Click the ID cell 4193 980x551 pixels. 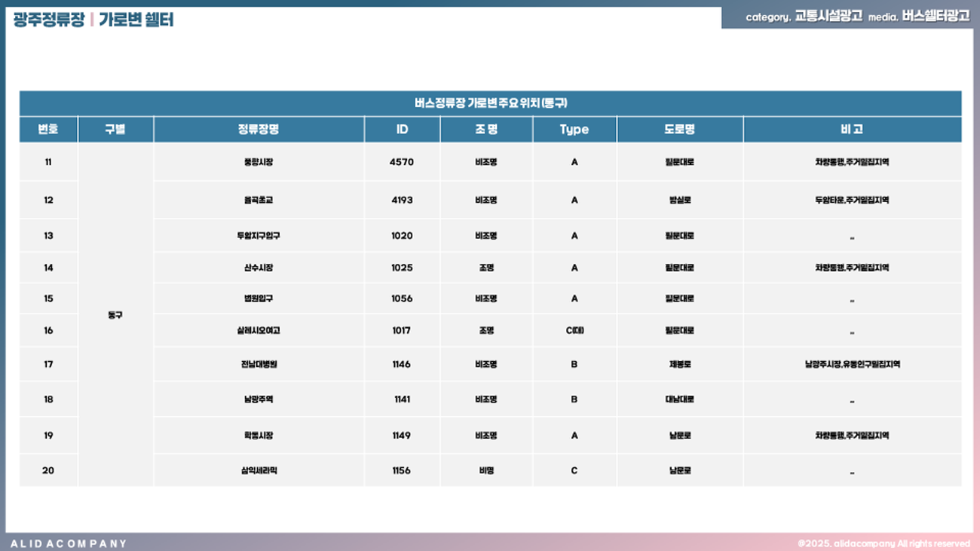[402, 201]
